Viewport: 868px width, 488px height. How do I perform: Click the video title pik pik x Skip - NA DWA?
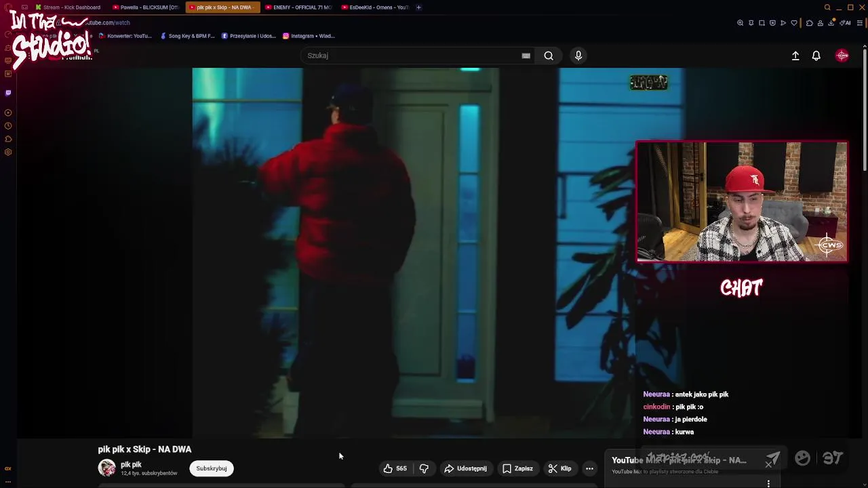(x=144, y=449)
